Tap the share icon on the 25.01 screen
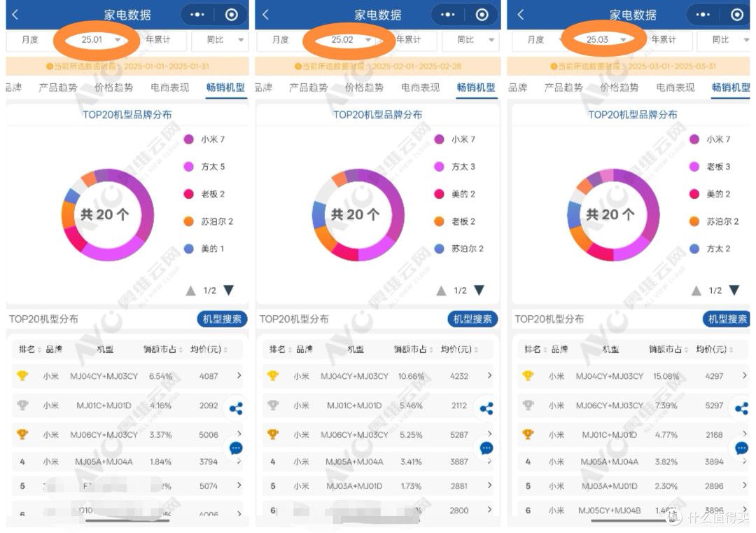The height and width of the screenshot is (533, 756). [x=236, y=409]
